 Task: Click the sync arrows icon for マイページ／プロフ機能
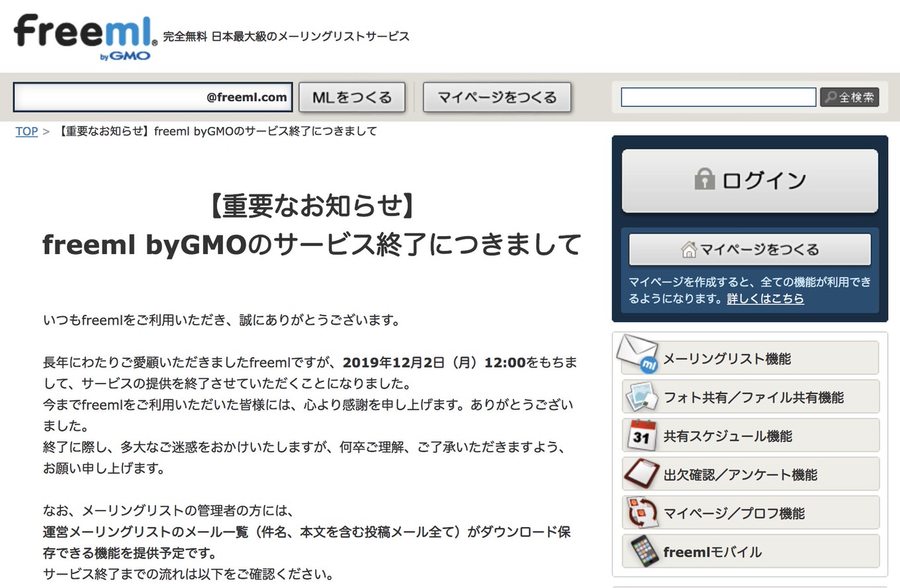pyautogui.click(x=641, y=512)
